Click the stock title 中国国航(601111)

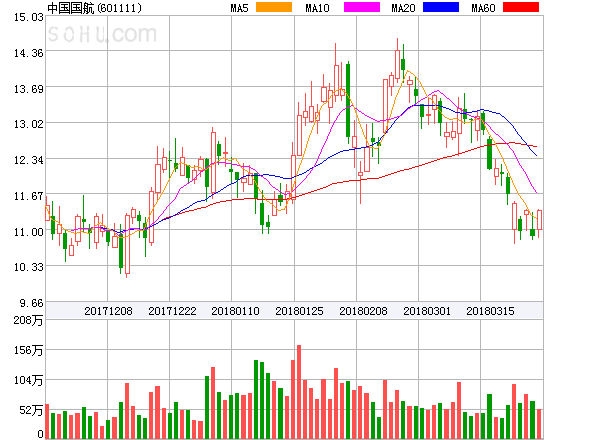tap(94, 8)
